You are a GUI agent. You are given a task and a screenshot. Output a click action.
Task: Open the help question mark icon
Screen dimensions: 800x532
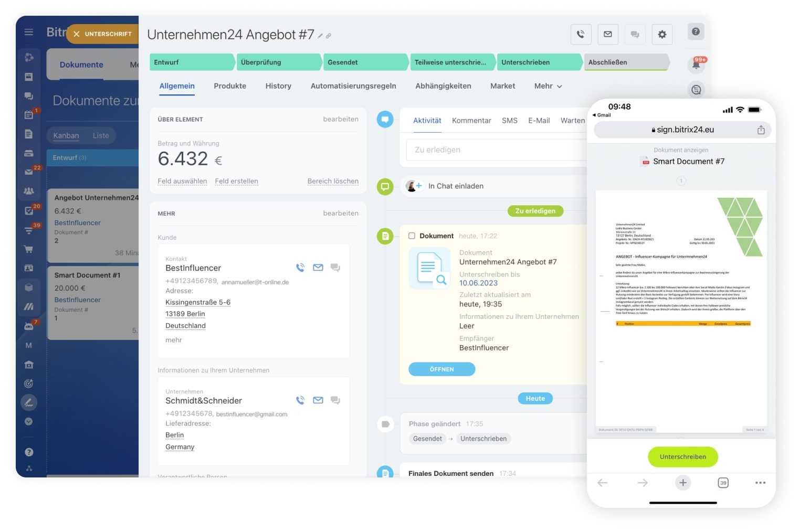696,31
